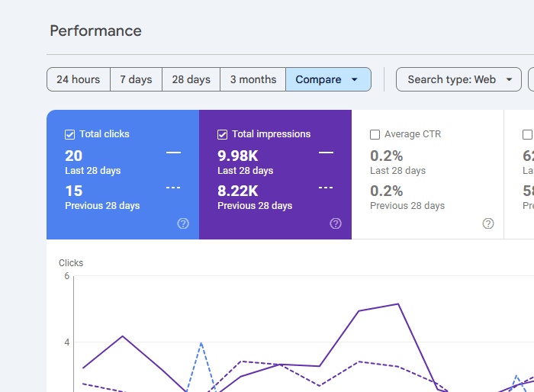The height and width of the screenshot is (392, 534).
Task: Click solid line legend beside 20 clicks
Action: tap(173, 153)
